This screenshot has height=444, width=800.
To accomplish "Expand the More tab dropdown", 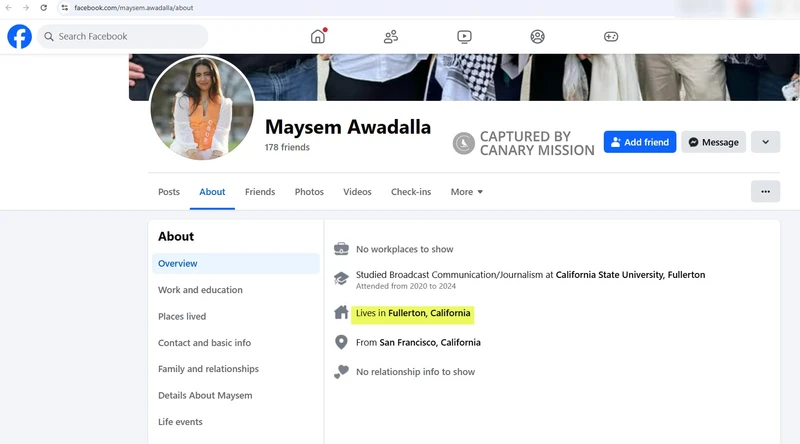I will [x=466, y=192].
